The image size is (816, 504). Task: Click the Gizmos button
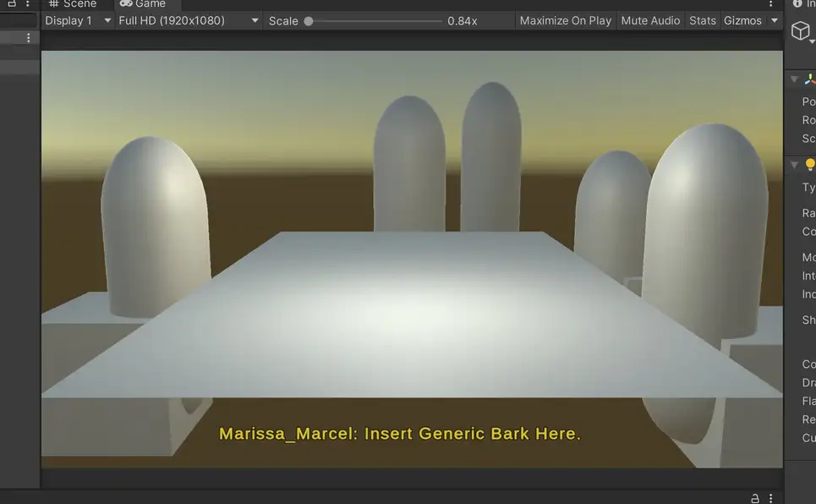pyautogui.click(x=742, y=20)
